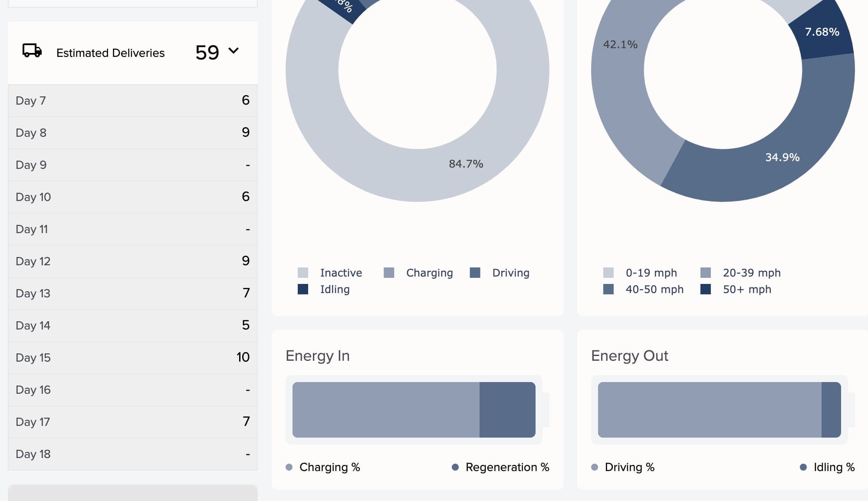868x501 pixels.
Task: Select the Day 8 row
Action: coord(133,132)
